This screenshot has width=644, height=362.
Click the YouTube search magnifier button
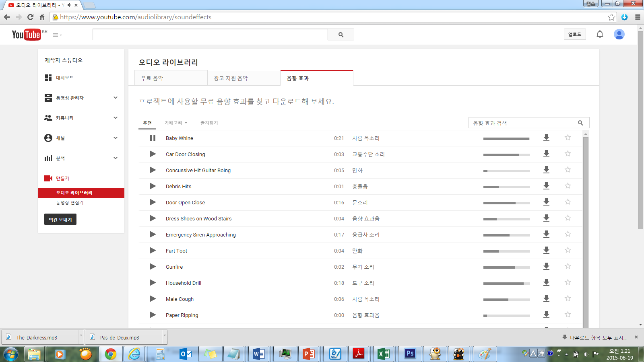pos(341,35)
